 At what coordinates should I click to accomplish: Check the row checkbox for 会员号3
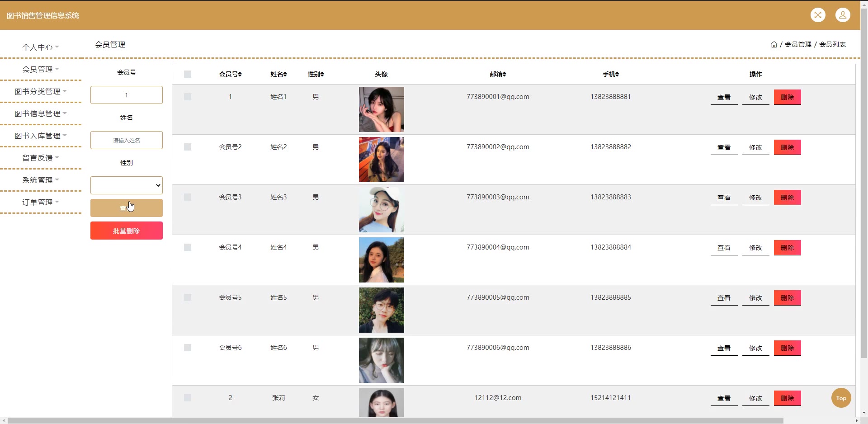pos(188,197)
